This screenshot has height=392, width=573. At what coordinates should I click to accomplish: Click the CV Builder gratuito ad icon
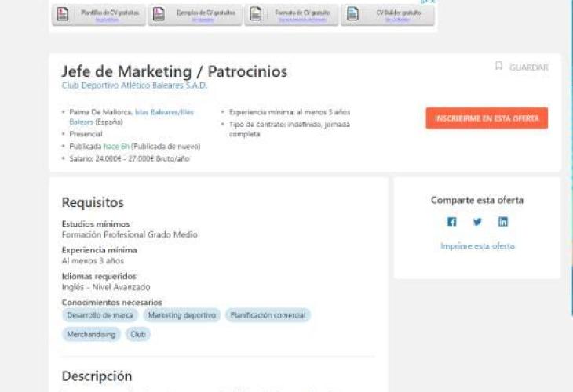click(x=352, y=14)
